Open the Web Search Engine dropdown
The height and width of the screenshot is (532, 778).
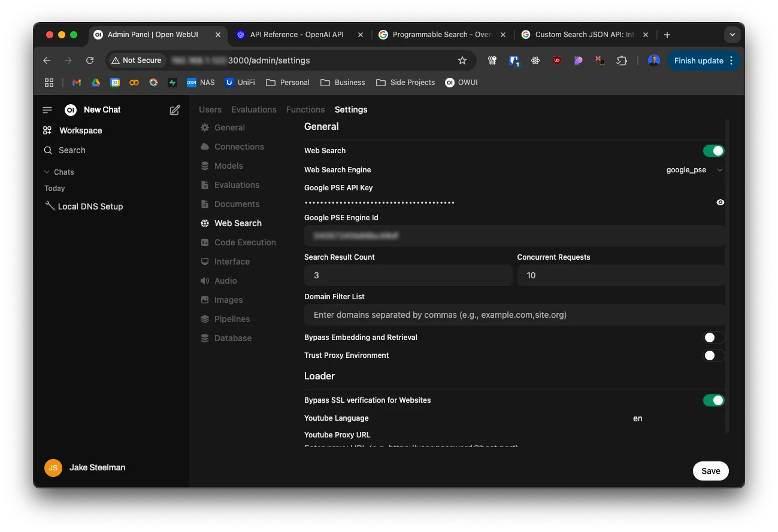click(695, 170)
